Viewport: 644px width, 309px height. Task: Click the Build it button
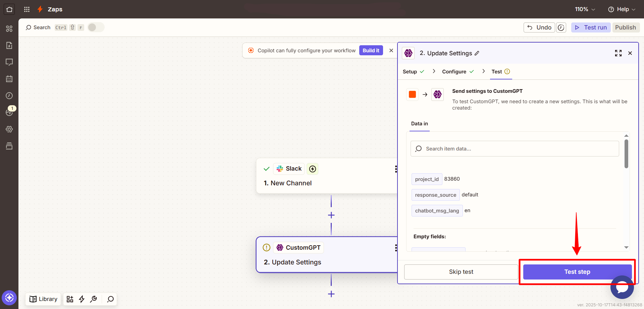(x=371, y=50)
